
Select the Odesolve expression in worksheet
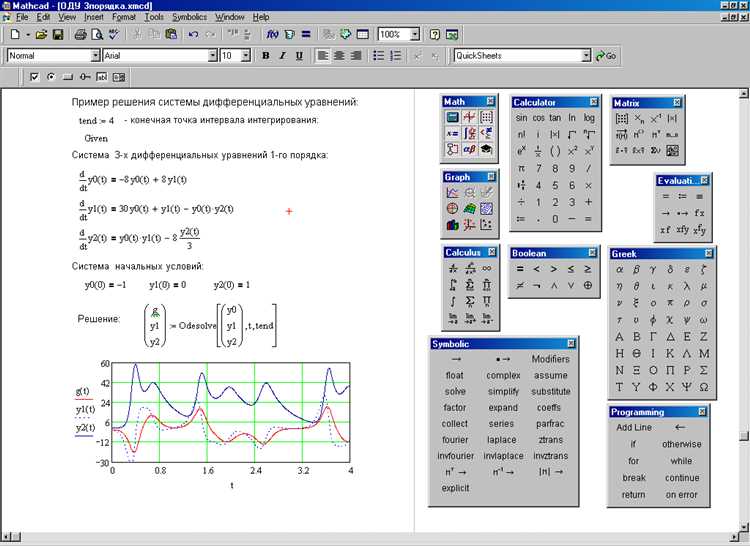[x=210, y=326]
